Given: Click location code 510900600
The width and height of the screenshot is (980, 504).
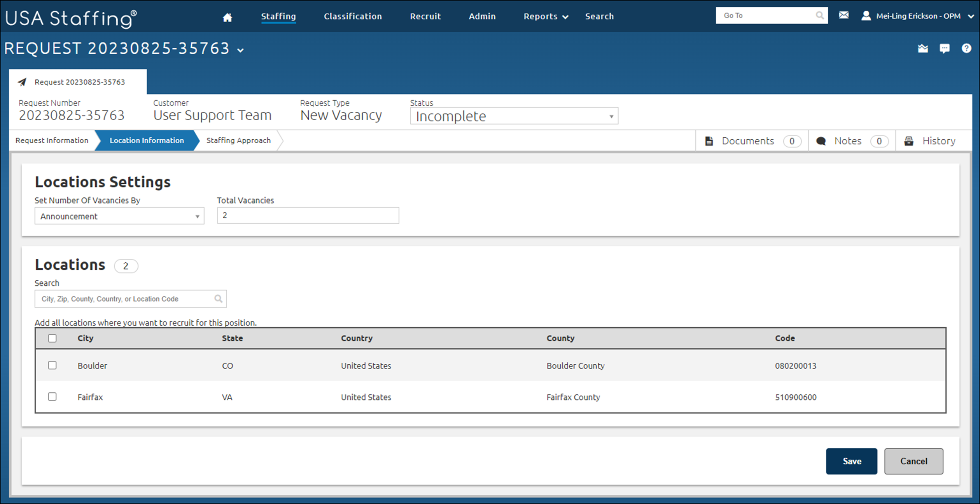Looking at the screenshot, I should (796, 397).
